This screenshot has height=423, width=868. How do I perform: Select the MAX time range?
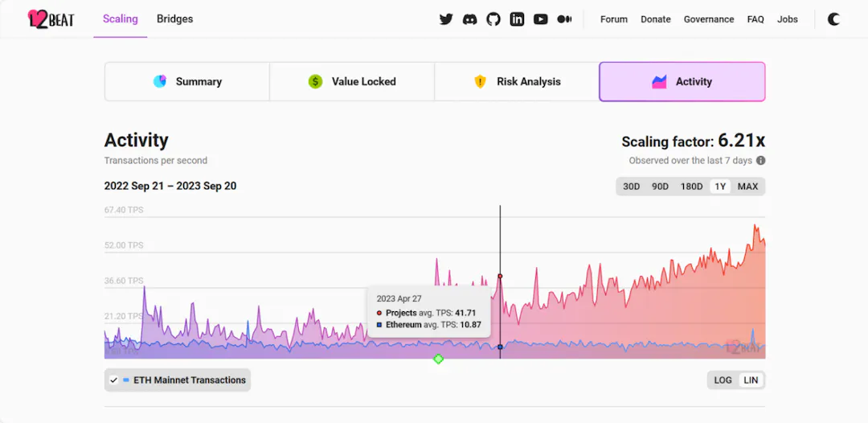pos(747,187)
